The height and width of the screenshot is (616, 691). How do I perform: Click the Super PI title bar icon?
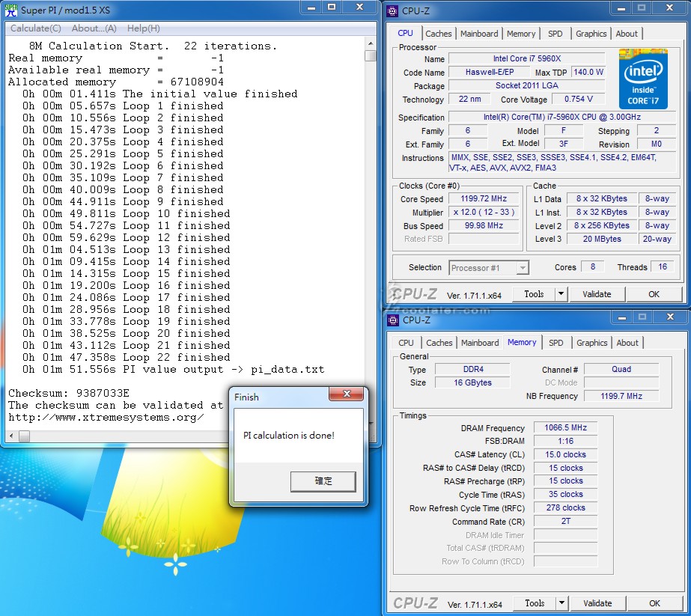click(11, 10)
